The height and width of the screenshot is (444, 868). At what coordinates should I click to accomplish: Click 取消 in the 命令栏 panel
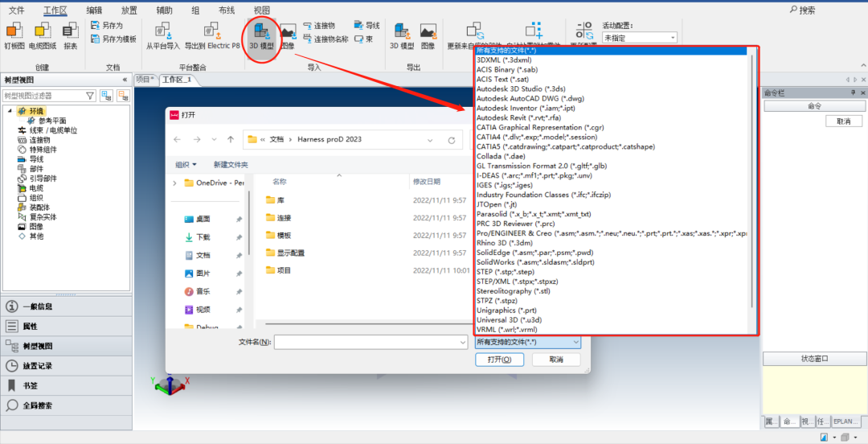click(844, 121)
